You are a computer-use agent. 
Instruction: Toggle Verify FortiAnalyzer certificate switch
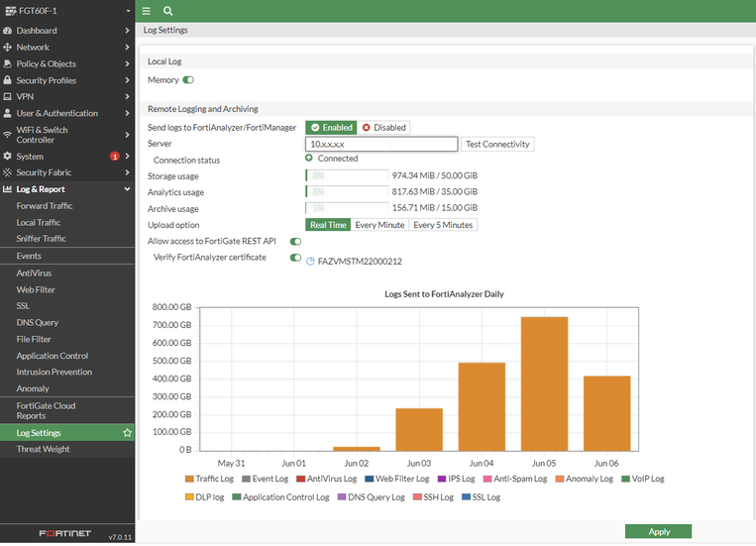point(295,258)
